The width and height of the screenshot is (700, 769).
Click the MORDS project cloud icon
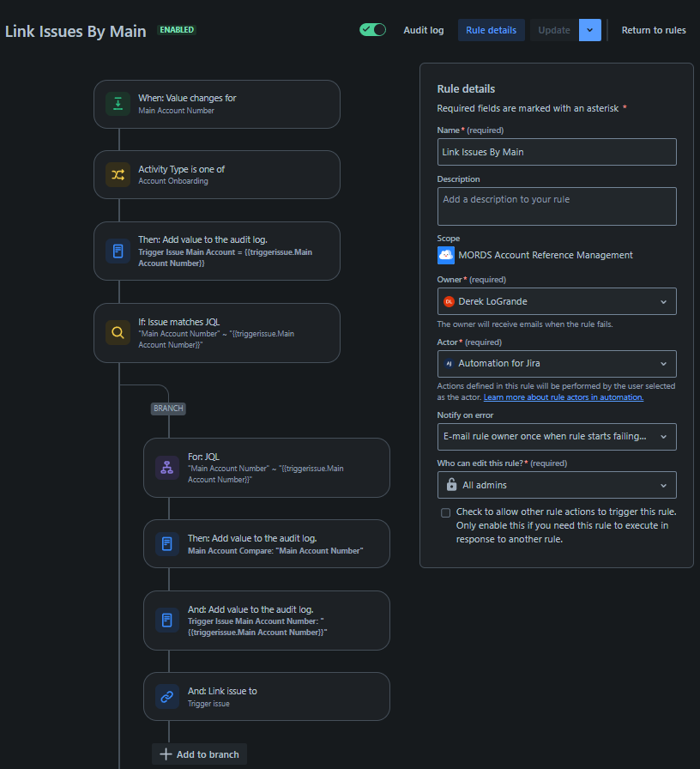[x=445, y=256]
